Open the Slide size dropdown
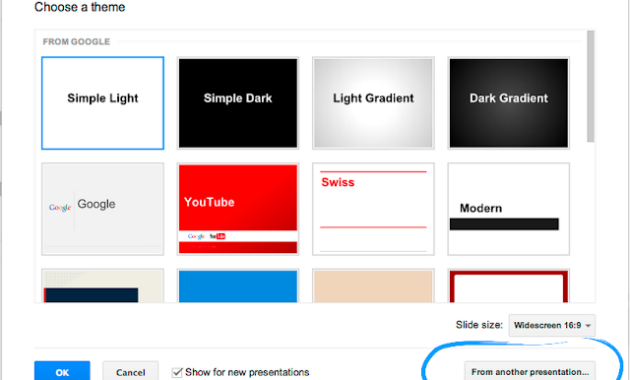The height and width of the screenshot is (380, 630). coord(552,325)
